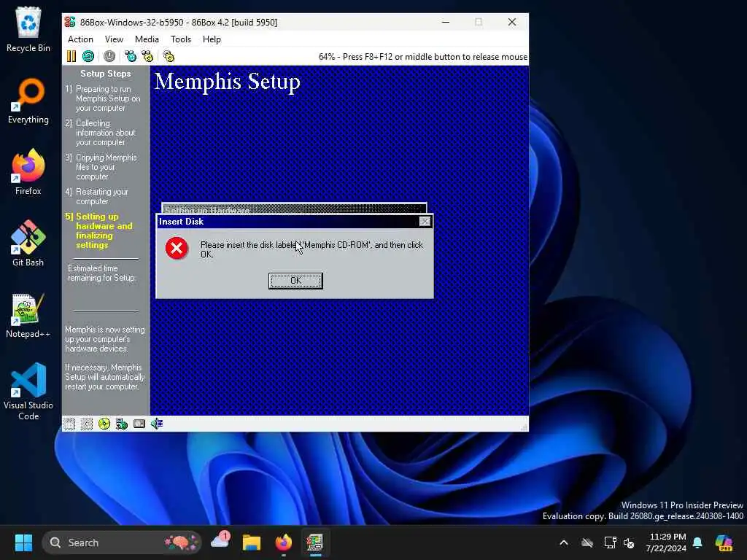This screenshot has height=560, width=747.
Task: Show hidden system tray icons
Action: click(564, 542)
